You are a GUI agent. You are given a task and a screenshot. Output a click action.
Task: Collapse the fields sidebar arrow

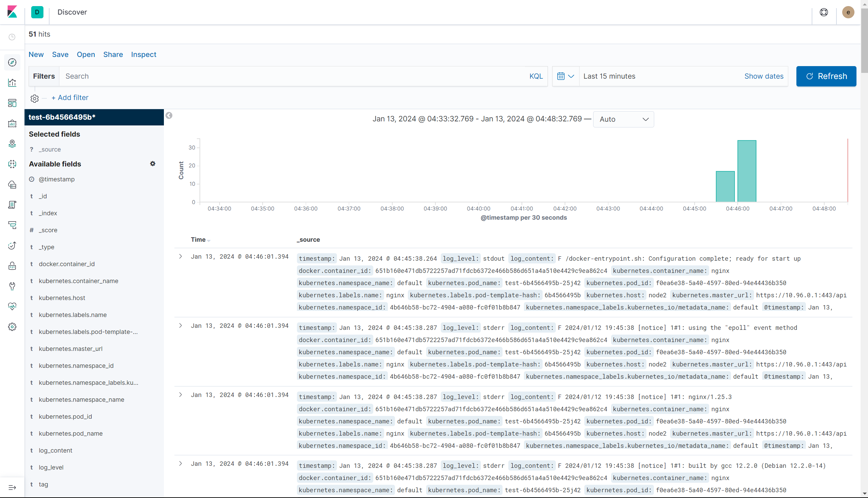tap(169, 116)
